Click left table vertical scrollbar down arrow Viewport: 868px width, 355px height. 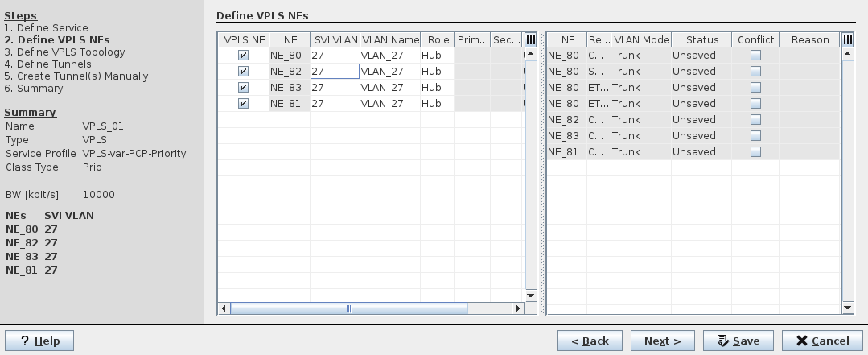pos(530,295)
